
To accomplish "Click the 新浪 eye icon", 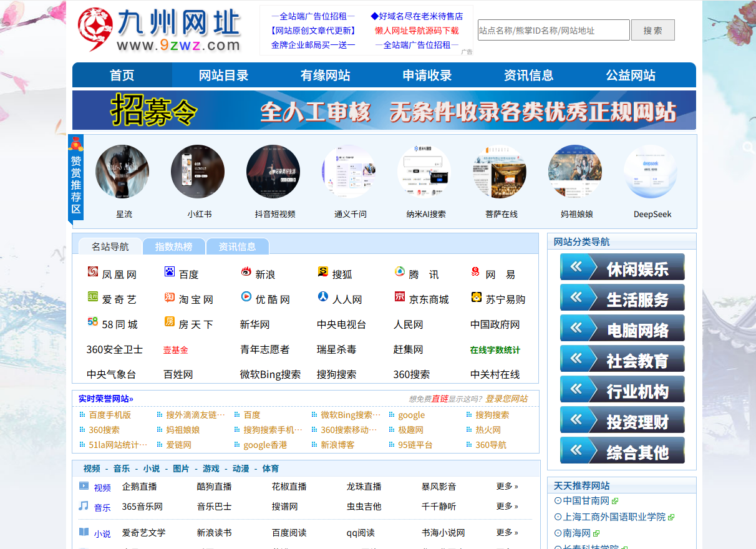I will click(246, 271).
